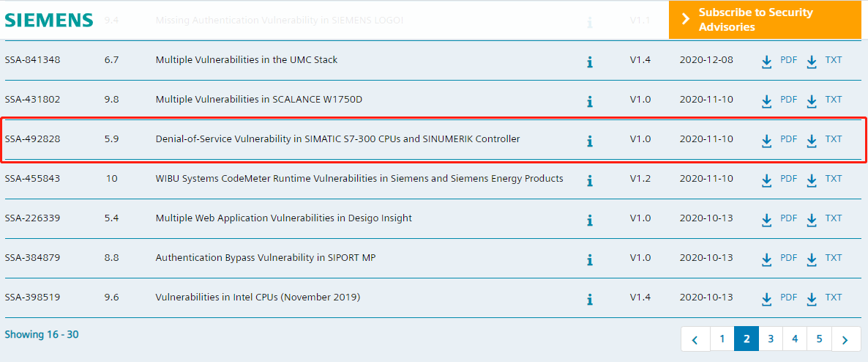Viewport: 868px width, 362px height.
Task: Open TXT link for SSA-431802
Action: [834, 99]
